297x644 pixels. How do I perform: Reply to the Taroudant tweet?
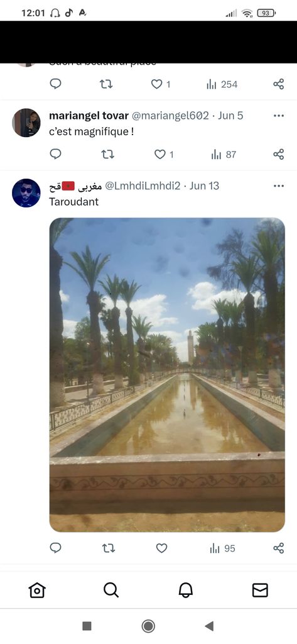[x=55, y=548]
